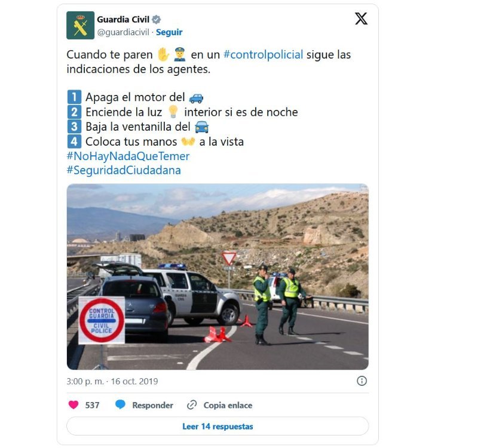This screenshot has width=493, height=448.
Task: Click the chain link copy icon
Action: point(192,405)
